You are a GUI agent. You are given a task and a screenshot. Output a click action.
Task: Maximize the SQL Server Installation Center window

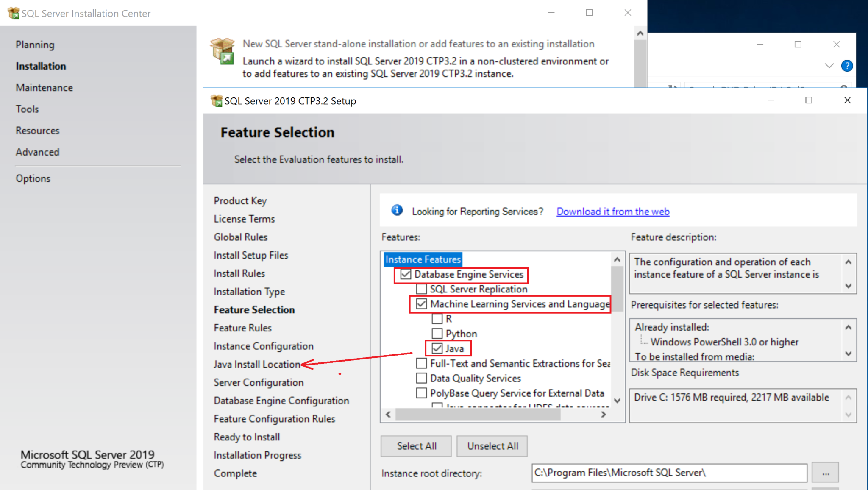[x=589, y=13]
